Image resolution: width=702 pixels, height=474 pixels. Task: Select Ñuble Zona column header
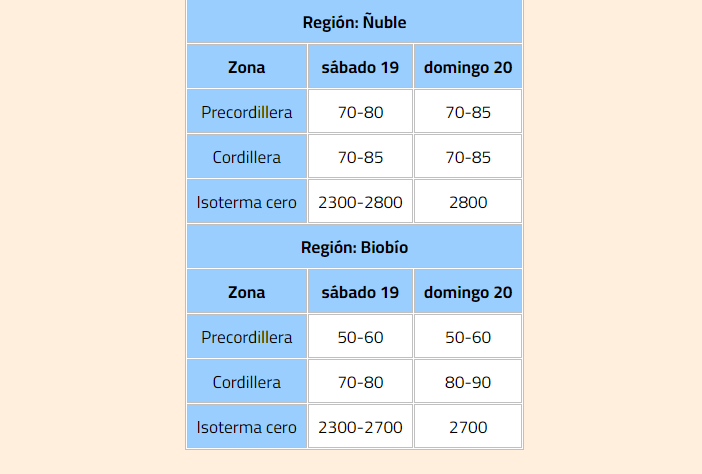coord(247,67)
